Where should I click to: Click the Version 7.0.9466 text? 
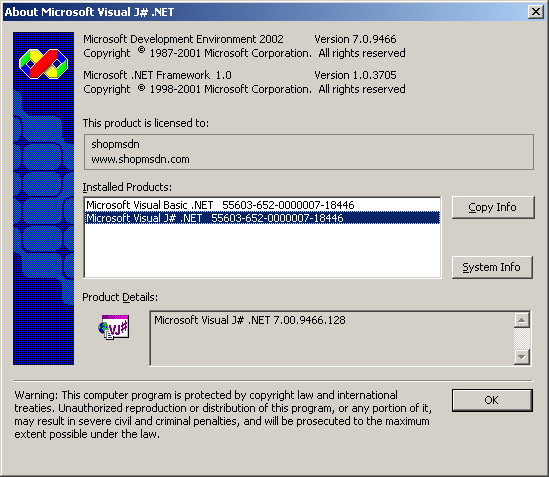tap(355, 39)
